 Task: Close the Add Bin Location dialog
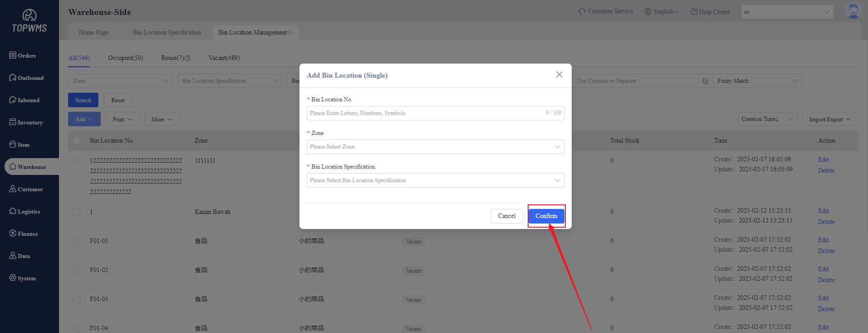559,75
